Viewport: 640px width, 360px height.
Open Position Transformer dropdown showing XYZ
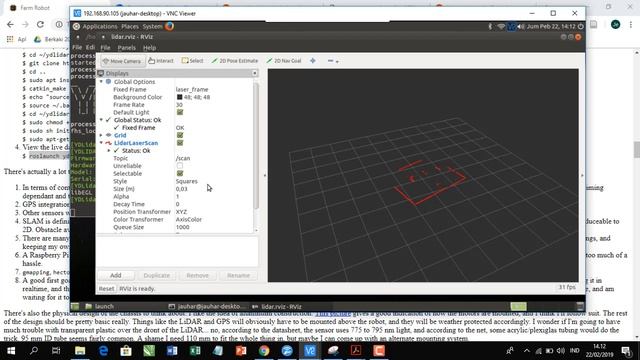click(x=214, y=212)
